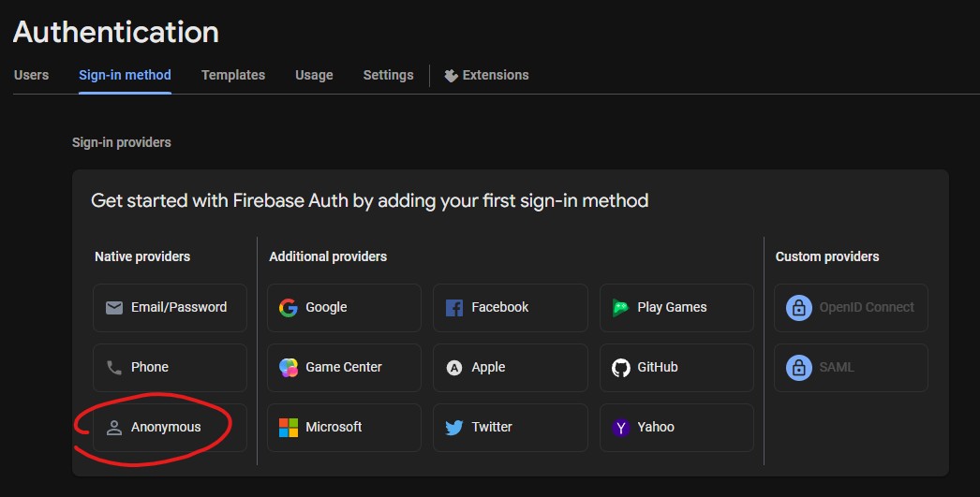Click the envelope icon for Email/Password
Viewport: 980px width, 497px height.
pos(113,307)
